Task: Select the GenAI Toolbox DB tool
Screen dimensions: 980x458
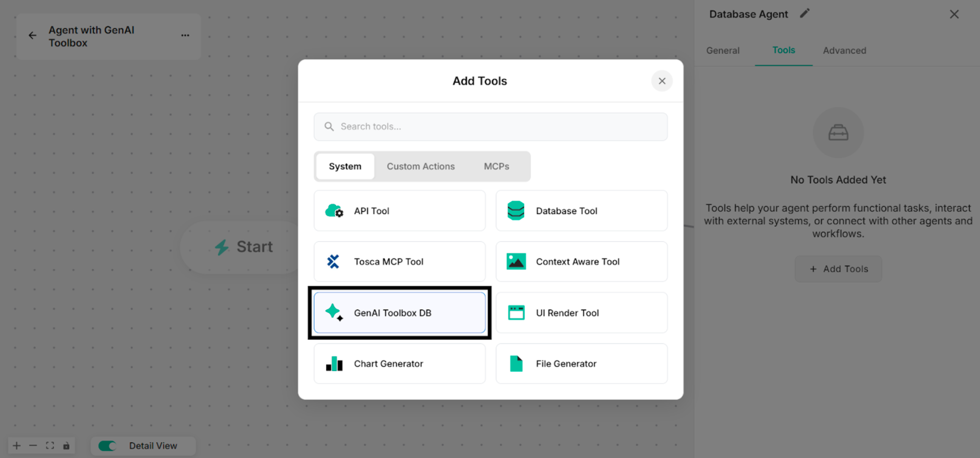Action: pos(400,313)
